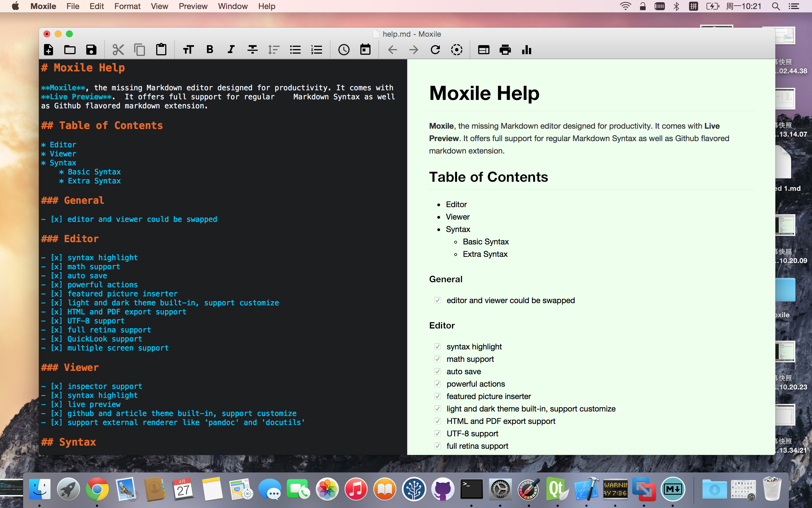Open Terminal from the Dock

471,489
